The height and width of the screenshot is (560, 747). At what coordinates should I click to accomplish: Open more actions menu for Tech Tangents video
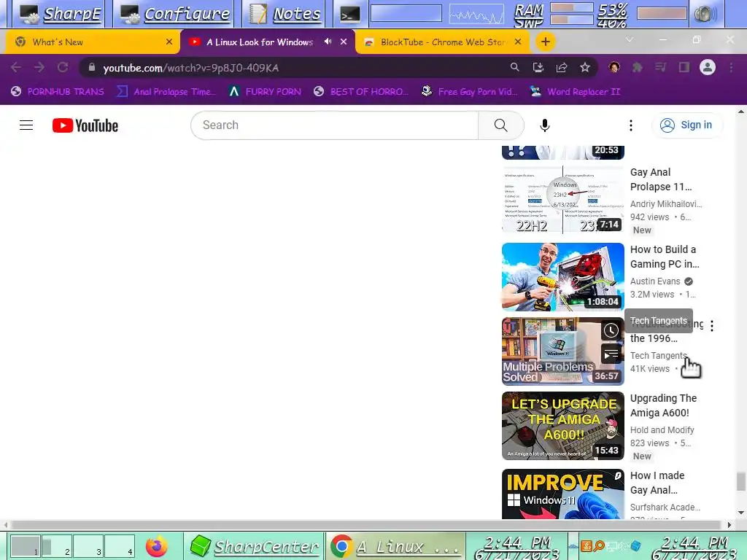pyautogui.click(x=712, y=326)
